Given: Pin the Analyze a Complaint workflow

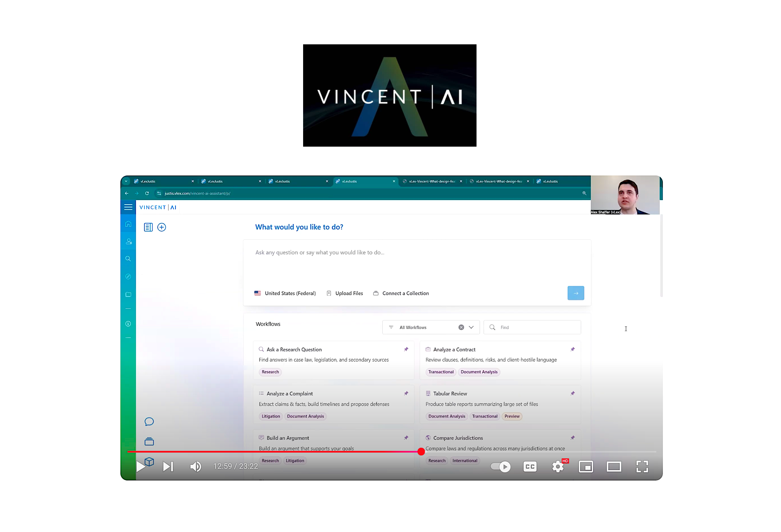Looking at the screenshot, I should (x=406, y=394).
